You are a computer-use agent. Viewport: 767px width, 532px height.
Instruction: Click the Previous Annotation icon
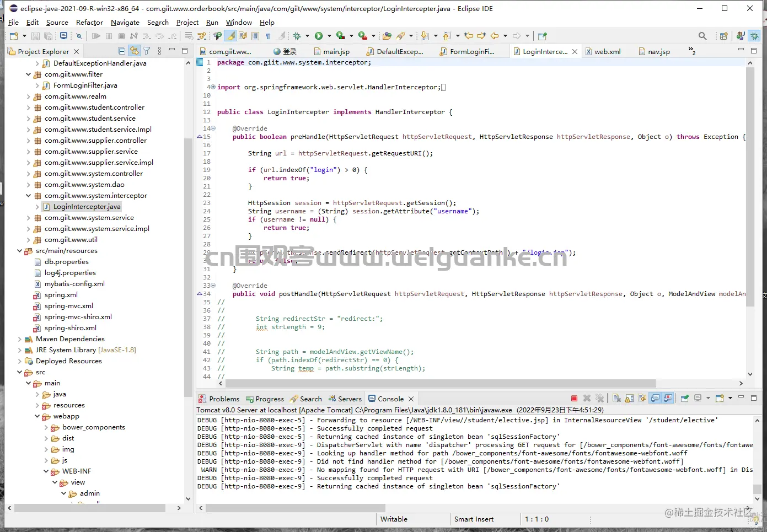click(447, 36)
